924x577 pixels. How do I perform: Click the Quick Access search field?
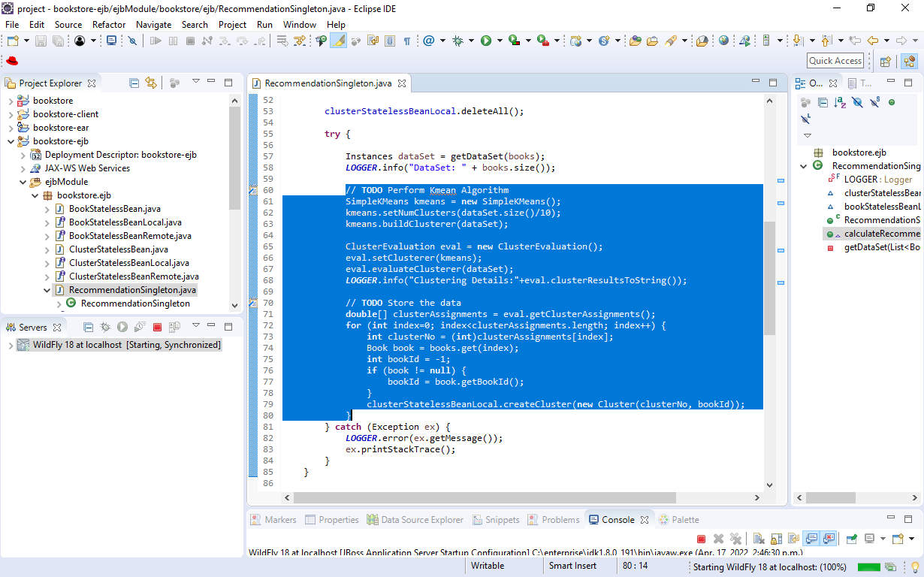[836, 61]
